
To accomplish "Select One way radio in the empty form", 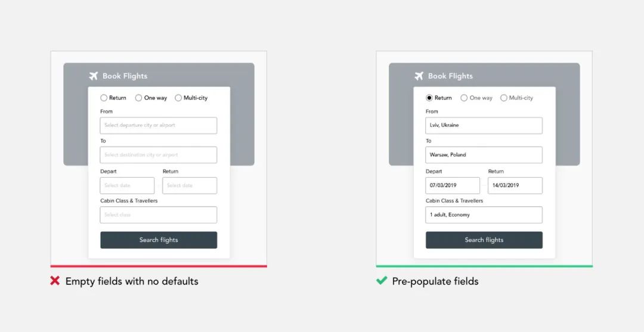I will pyautogui.click(x=138, y=98).
